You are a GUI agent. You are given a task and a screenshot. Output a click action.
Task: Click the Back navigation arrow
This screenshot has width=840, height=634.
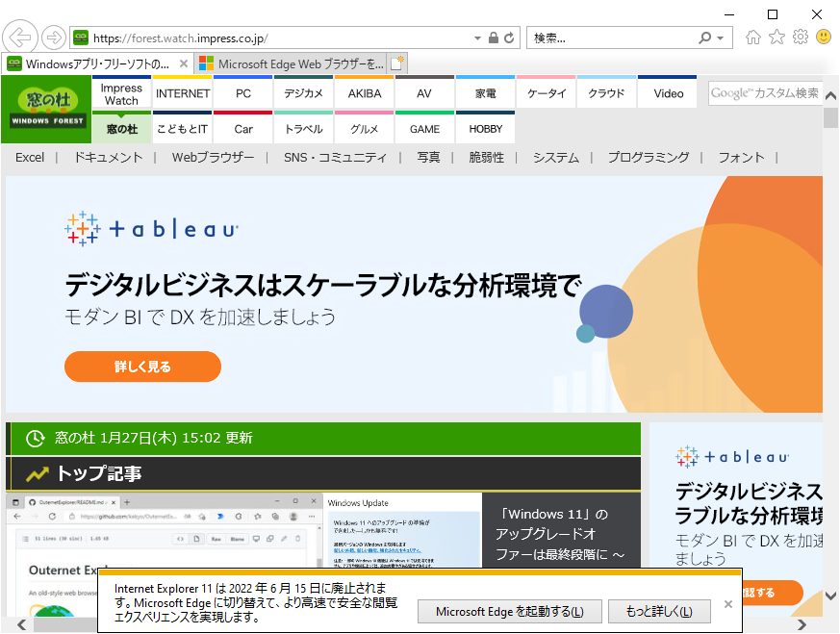(x=19, y=37)
